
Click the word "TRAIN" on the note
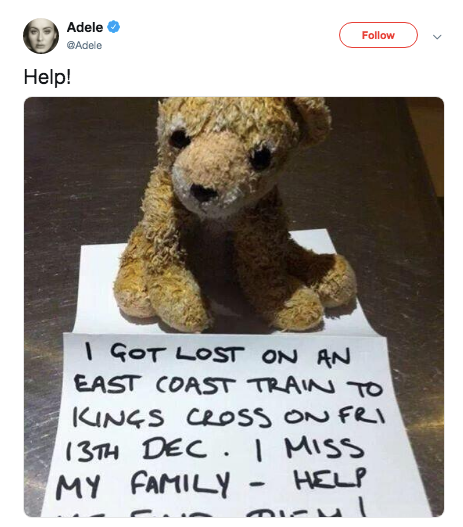point(291,386)
